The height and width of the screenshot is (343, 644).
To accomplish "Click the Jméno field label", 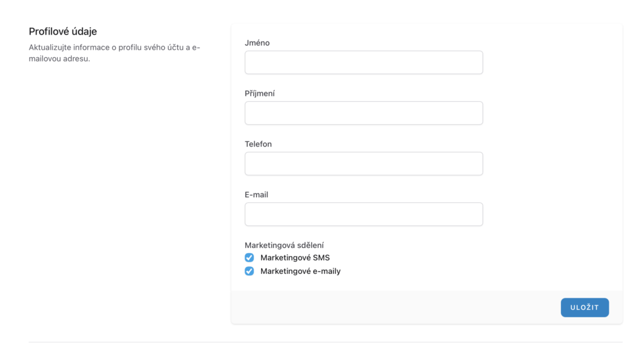I will (257, 43).
